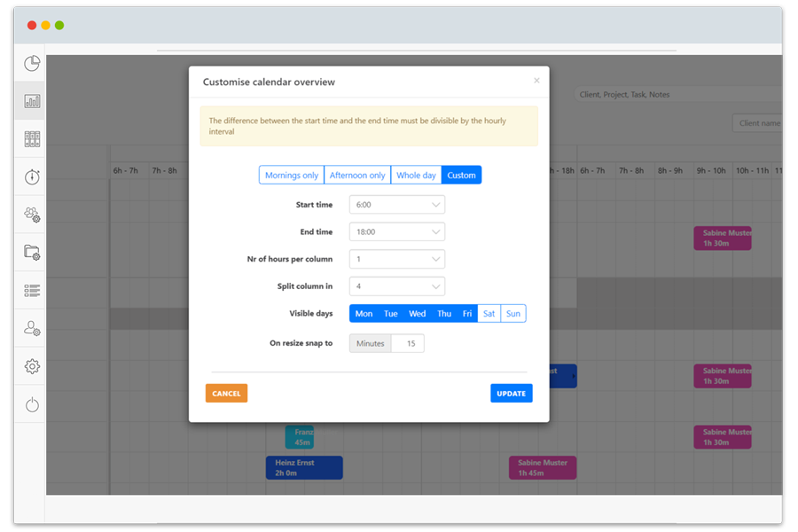Open the time tracking clock icon
This screenshot has width=798, height=532.
31,64
